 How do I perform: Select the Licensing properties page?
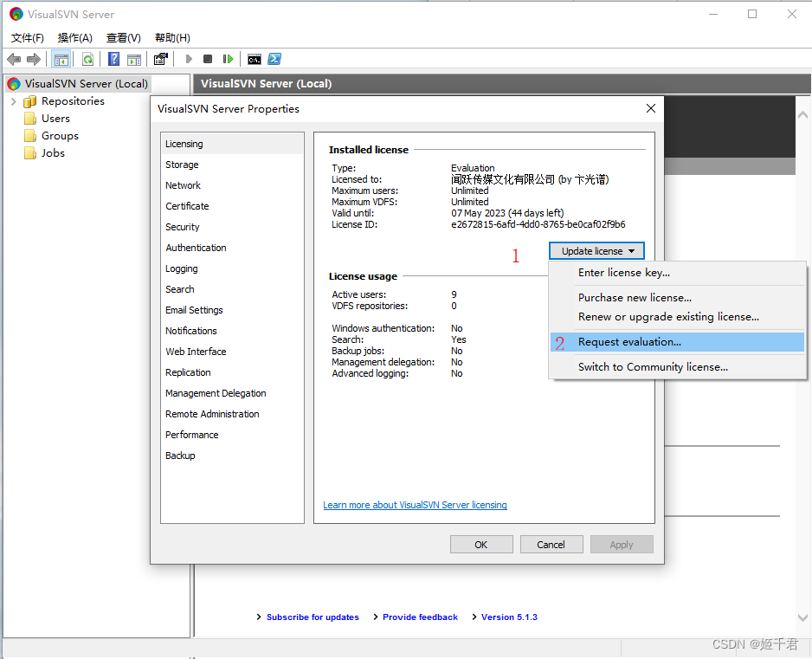pos(232,144)
